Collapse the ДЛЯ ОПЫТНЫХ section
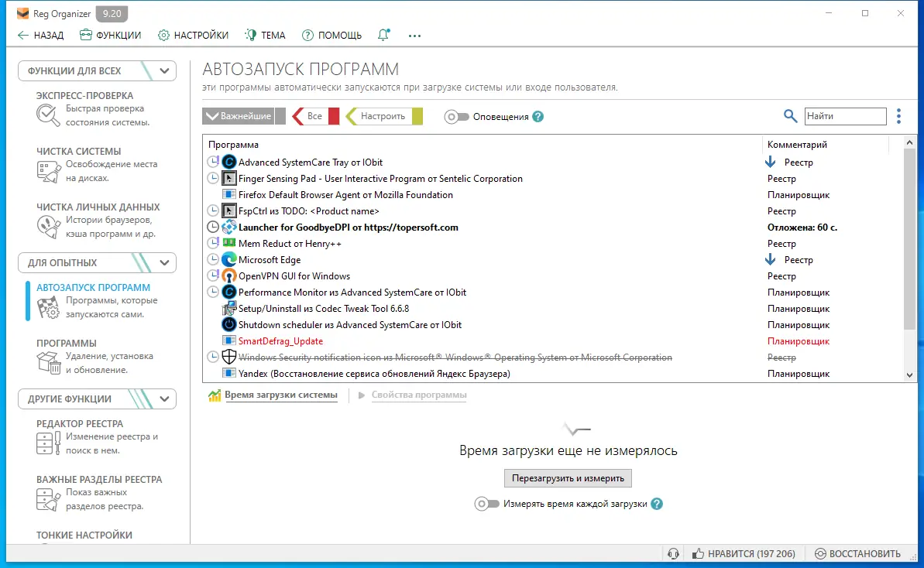The image size is (924, 568). (164, 262)
